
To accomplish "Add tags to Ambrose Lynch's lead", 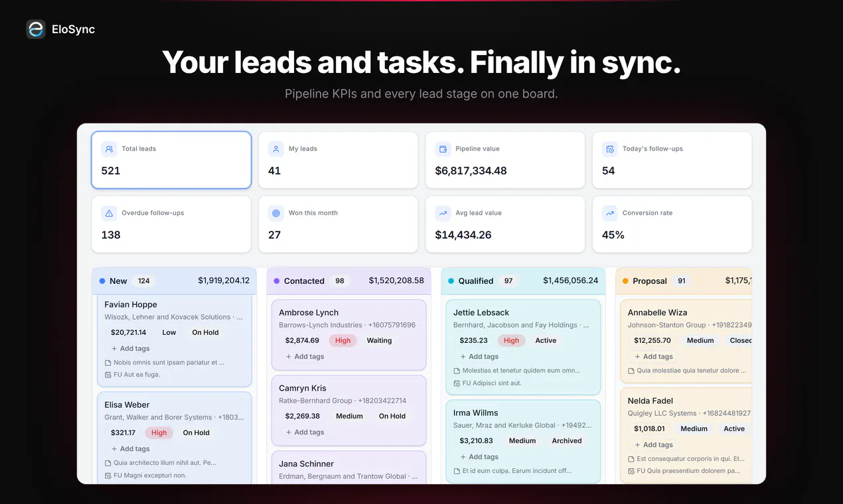I will [x=305, y=357].
